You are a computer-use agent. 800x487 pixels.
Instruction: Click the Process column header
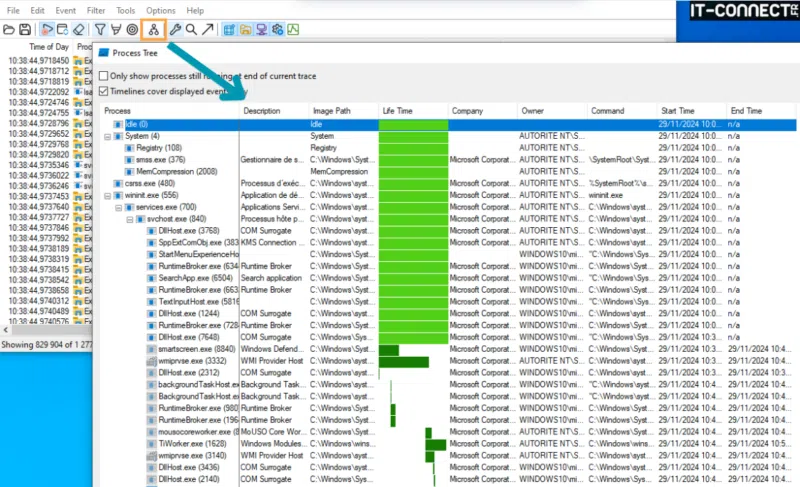[x=170, y=111]
